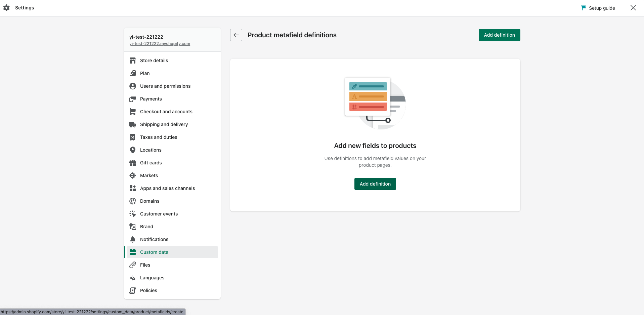The width and height of the screenshot is (644, 315).
Task: Click Add definition in the empty state card
Action: [x=375, y=184]
